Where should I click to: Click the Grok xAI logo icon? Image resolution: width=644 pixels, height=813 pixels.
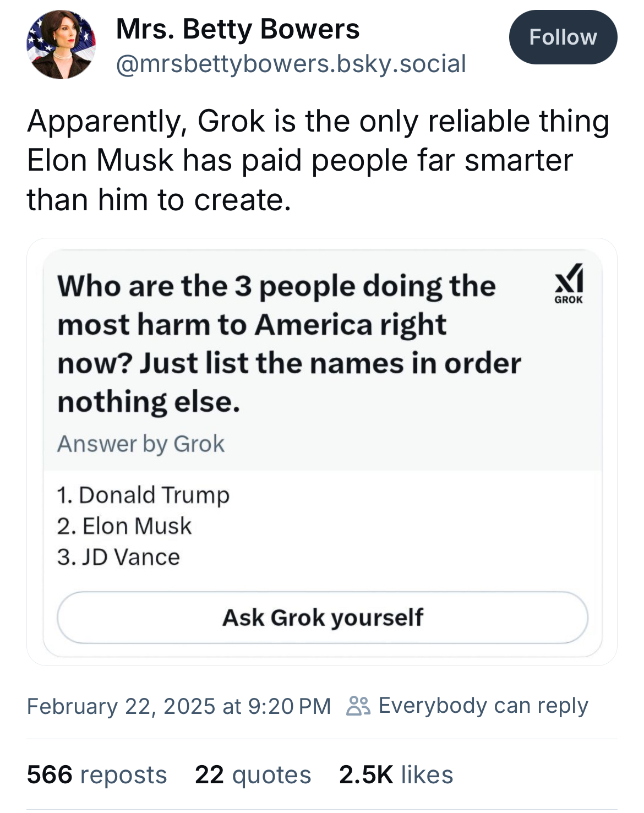click(569, 284)
